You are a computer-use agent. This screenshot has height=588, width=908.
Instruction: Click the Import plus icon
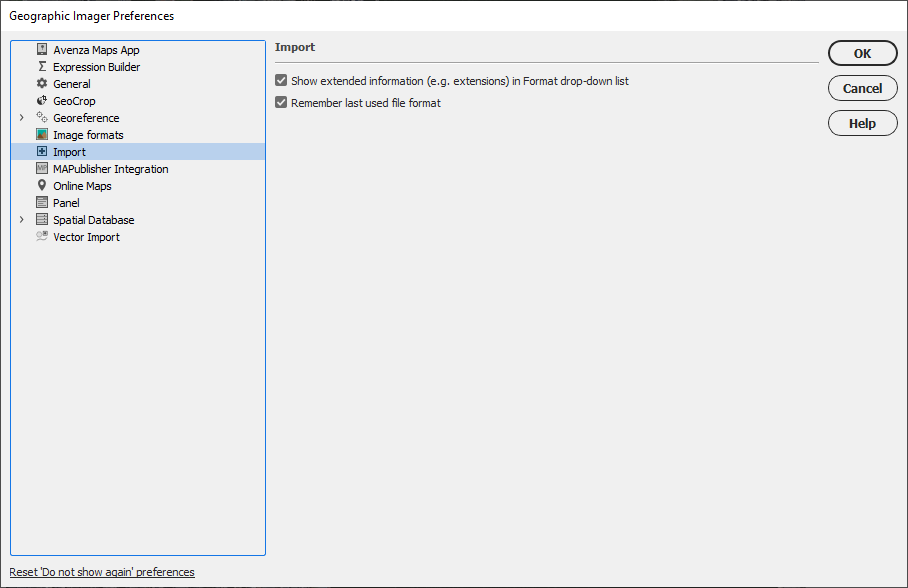pos(42,151)
